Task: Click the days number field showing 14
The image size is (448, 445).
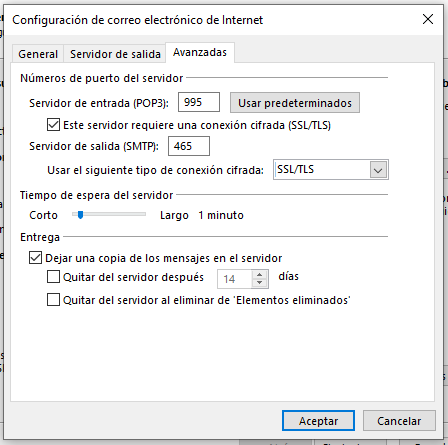Action: (x=234, y=279)
